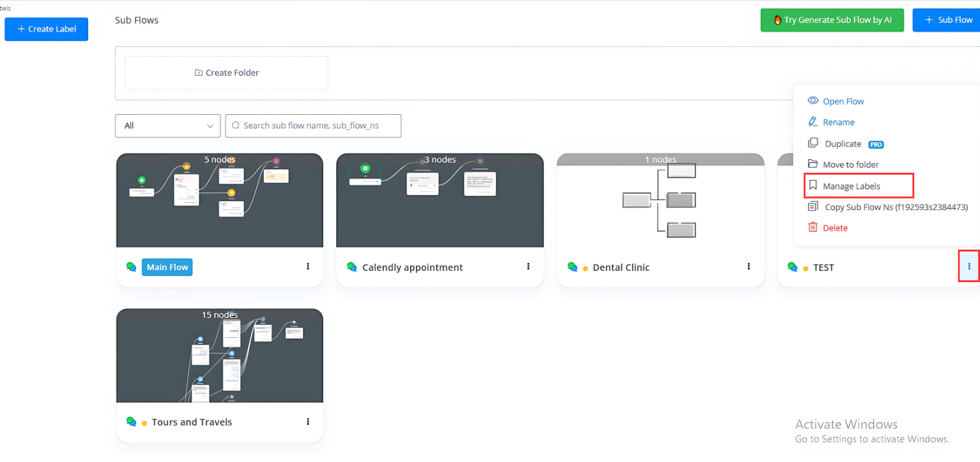Open three-dot menu on Dental Clinic card
The width and height of the screenshot is (980, 462).
748,267
